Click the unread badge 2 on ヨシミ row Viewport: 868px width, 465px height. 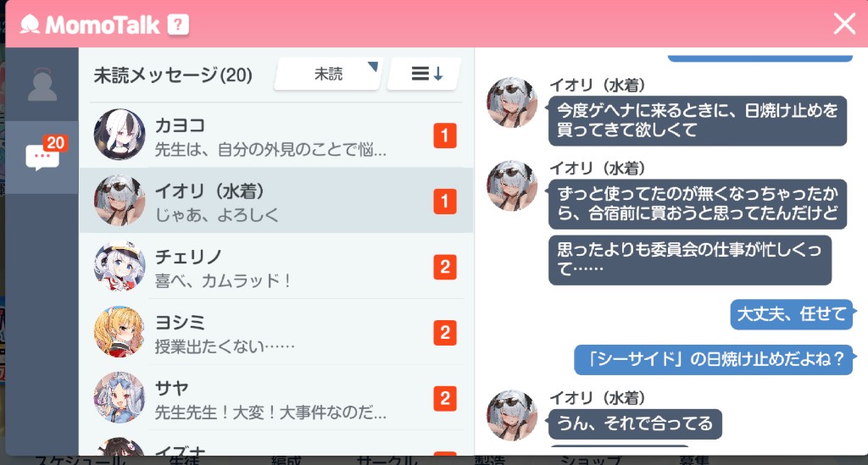click(x=445, y=333)
